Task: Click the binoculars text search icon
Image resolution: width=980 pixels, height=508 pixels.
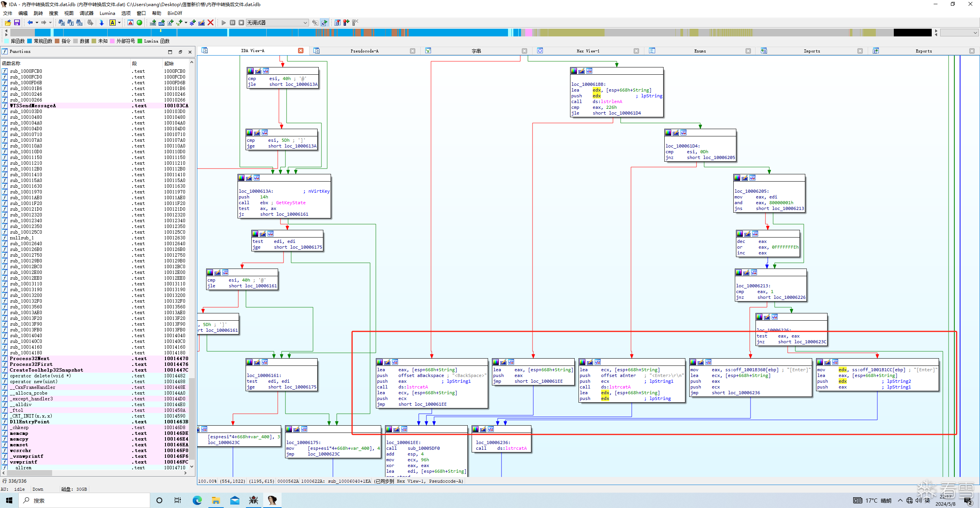Action: click(70, 23)
